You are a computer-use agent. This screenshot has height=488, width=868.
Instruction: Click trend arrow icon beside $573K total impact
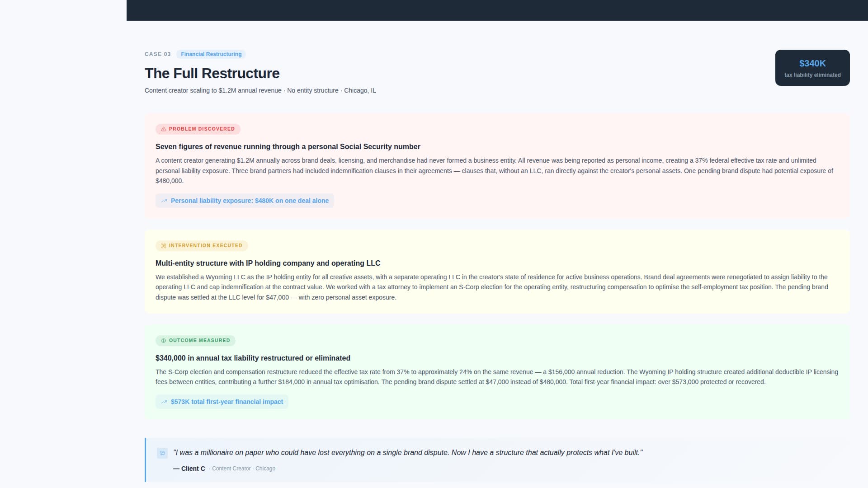(x=164, y=402)
